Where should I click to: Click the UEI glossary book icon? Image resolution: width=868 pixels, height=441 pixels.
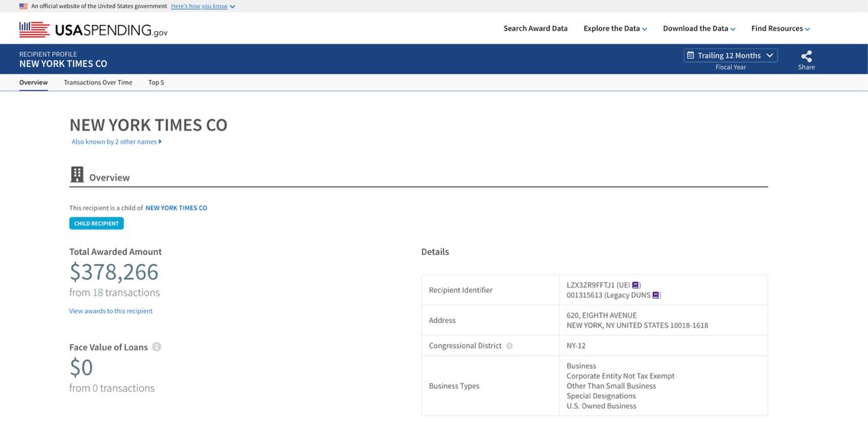tap(635, 285)
